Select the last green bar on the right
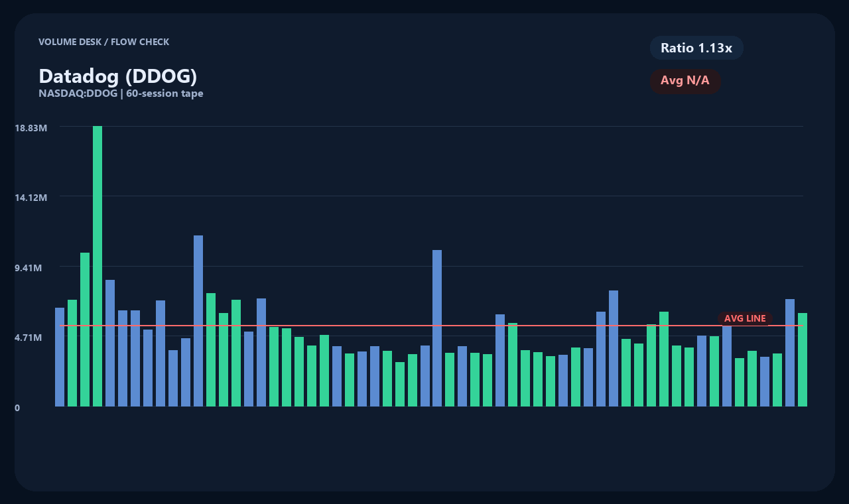The width and height of the screenshot is (849, 504). 803,359
